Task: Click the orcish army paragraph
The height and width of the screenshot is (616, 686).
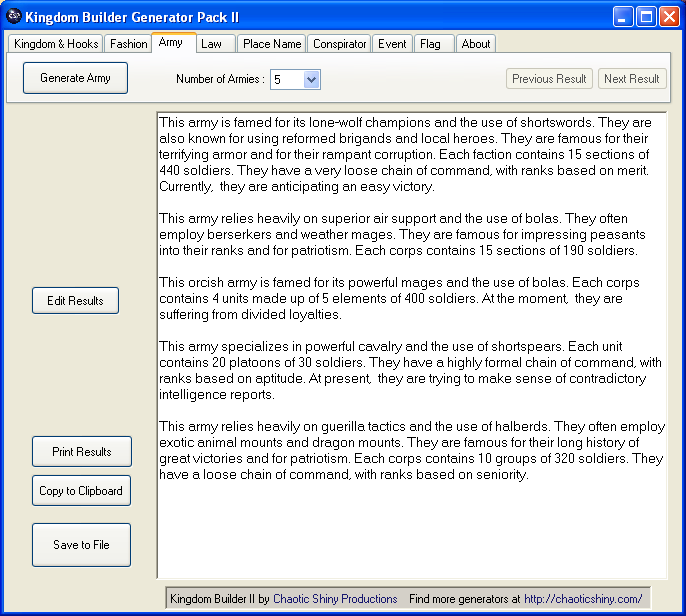Action: pos(399,298)
